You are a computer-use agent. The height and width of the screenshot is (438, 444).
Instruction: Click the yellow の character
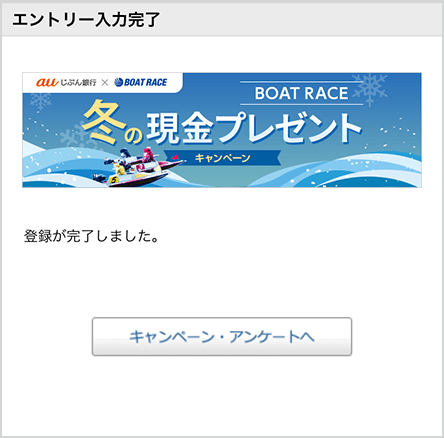point(134,135)
